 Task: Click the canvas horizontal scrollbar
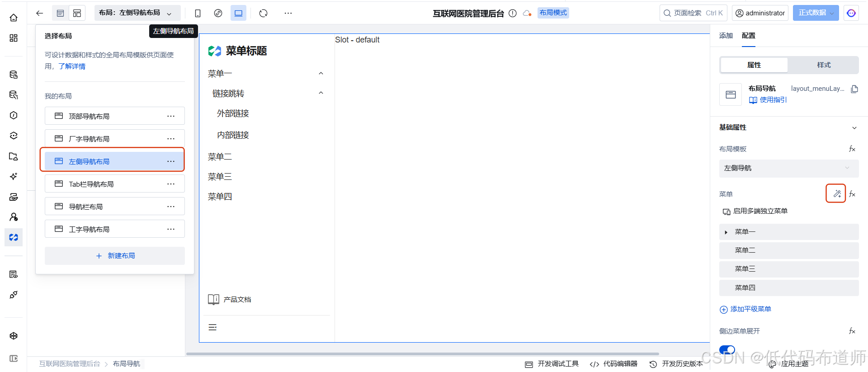point(423,354)
